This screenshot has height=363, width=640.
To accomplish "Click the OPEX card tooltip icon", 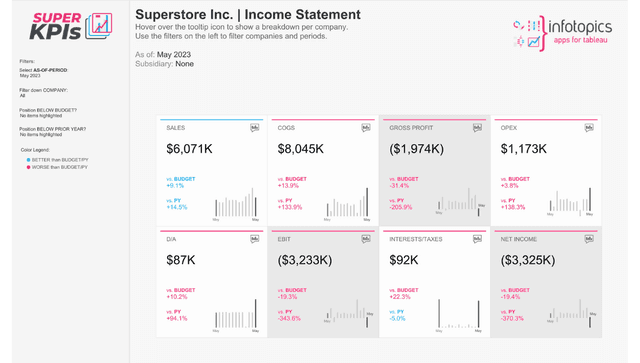I will (x=589, y=128).
